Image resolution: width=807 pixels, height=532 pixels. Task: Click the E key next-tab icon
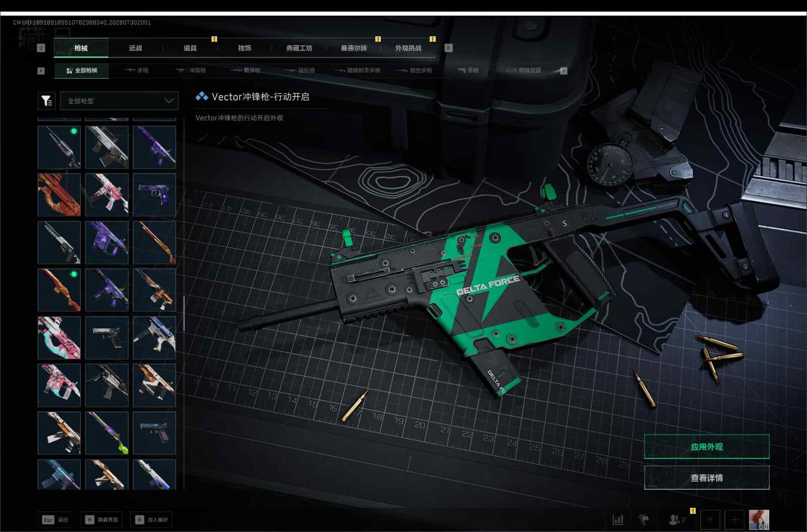(x=449, y=48)
